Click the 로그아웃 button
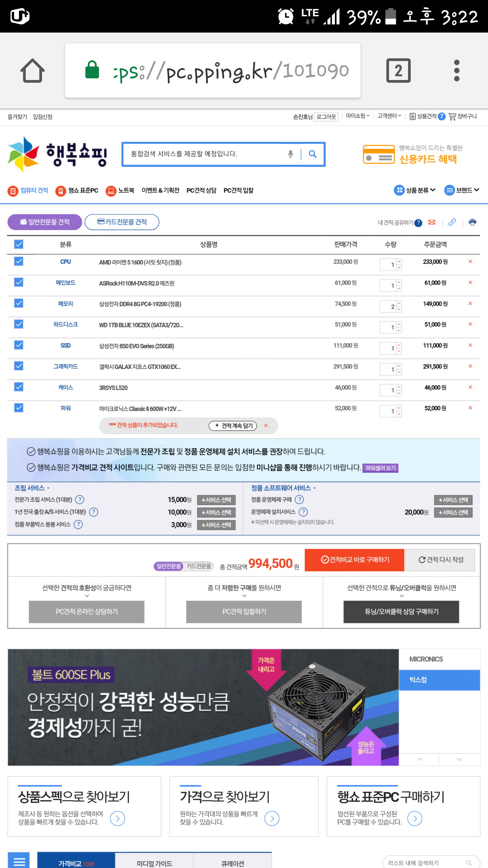488x868 pixels. [326, 117]
